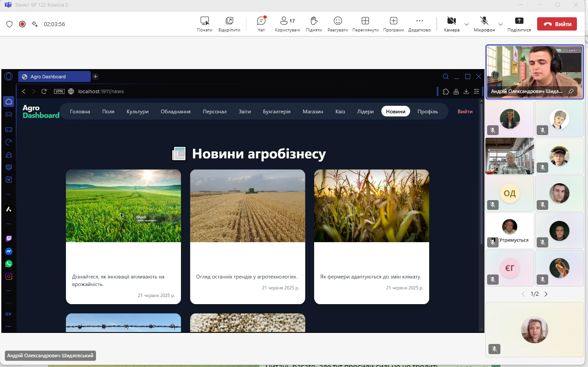Go to next participants page
Viewport: 588px width, 367px height.
click(x=546, y=294)
